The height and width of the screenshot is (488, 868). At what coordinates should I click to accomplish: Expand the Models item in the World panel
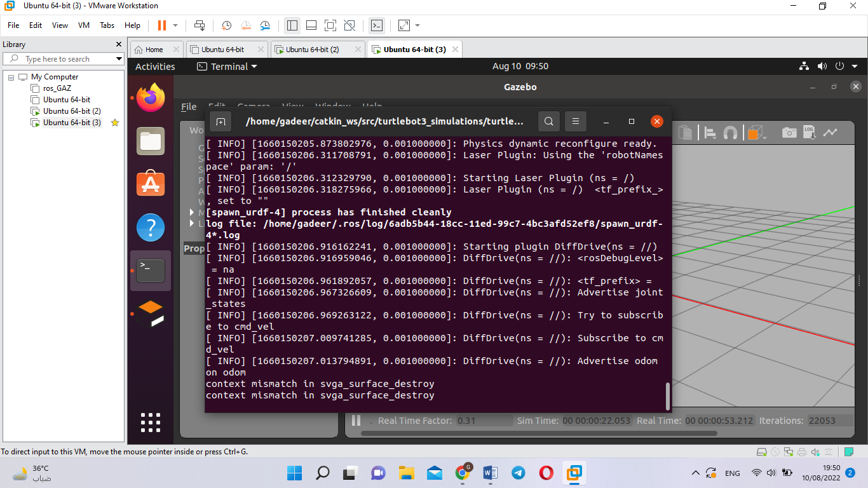(x=191, y=212)
